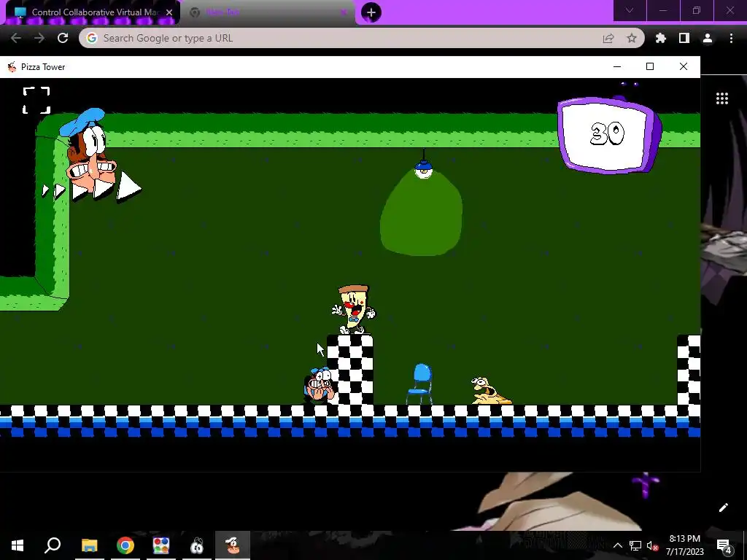
Task: Maximize the Pizza Tower window
Action: (650, 66)
